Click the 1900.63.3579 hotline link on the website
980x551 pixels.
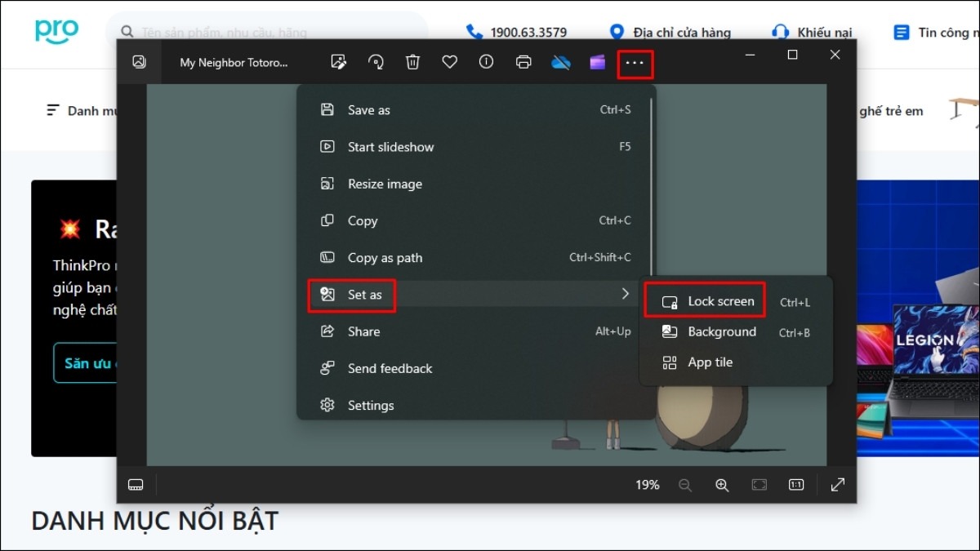pos(516,33)
